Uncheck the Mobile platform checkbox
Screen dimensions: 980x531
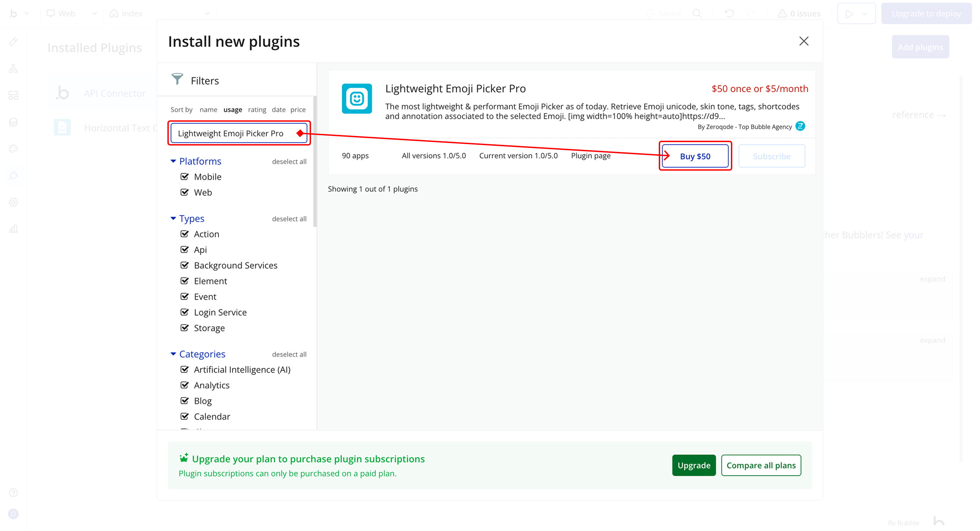(x=184, y=176)
